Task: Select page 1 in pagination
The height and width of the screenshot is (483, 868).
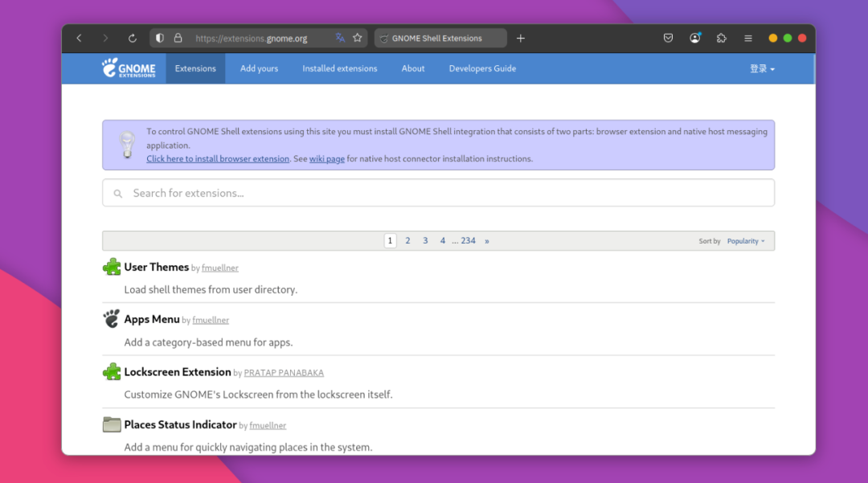Action: coord(391,240)
